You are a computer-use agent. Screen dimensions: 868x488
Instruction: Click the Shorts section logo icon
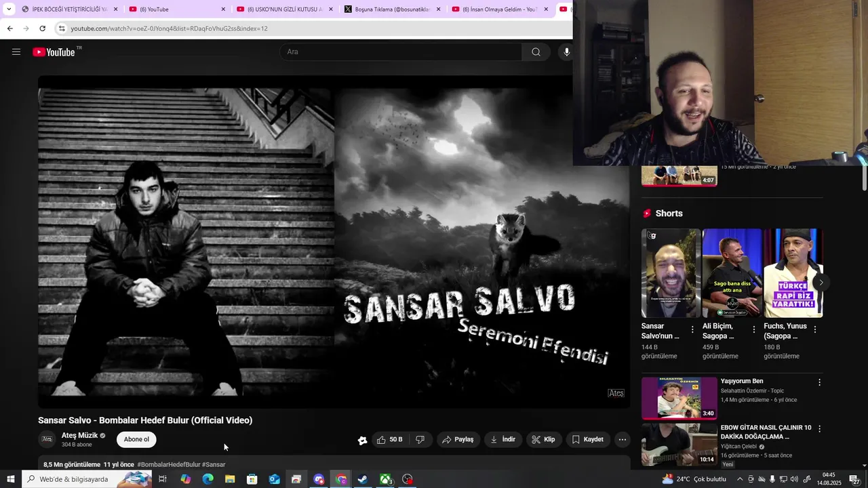647,213
